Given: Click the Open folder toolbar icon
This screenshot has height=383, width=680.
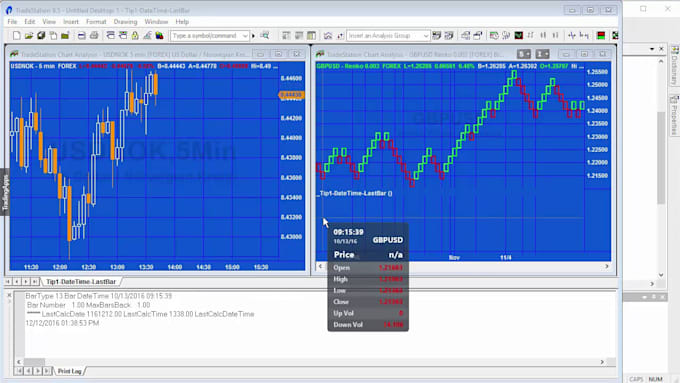Looking at the screenshot, I should (x=29, y=36).
